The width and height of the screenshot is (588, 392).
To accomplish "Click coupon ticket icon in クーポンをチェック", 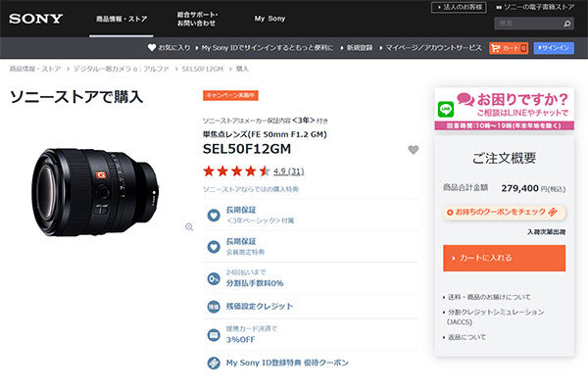I will [553, 212].
